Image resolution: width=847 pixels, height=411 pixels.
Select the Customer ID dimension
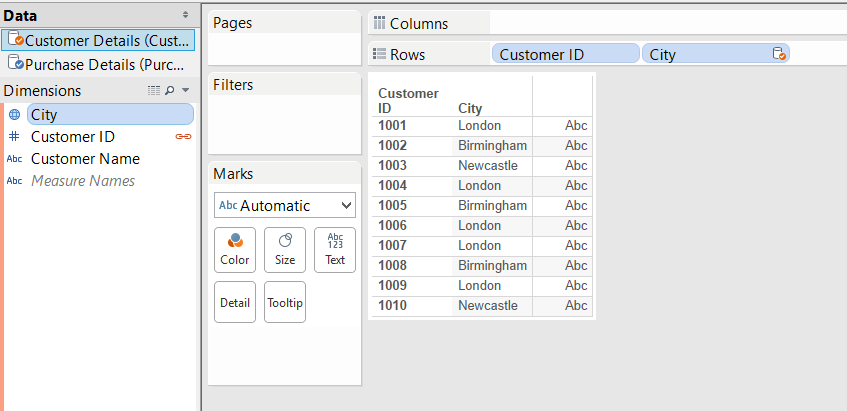[x=73, y=137]
